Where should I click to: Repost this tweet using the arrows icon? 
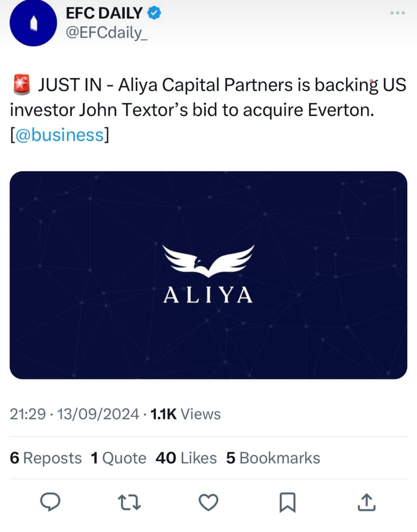[x=129, y=502]
